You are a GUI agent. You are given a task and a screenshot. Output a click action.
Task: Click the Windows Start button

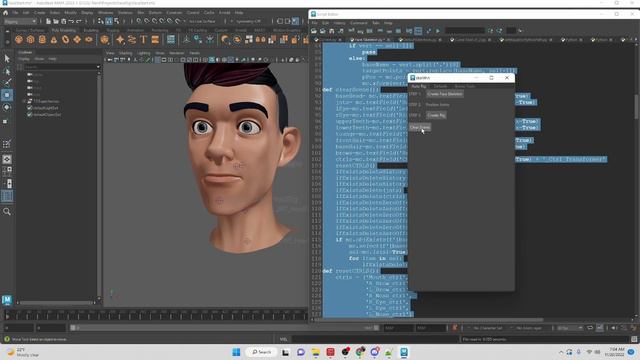point(236,352)
